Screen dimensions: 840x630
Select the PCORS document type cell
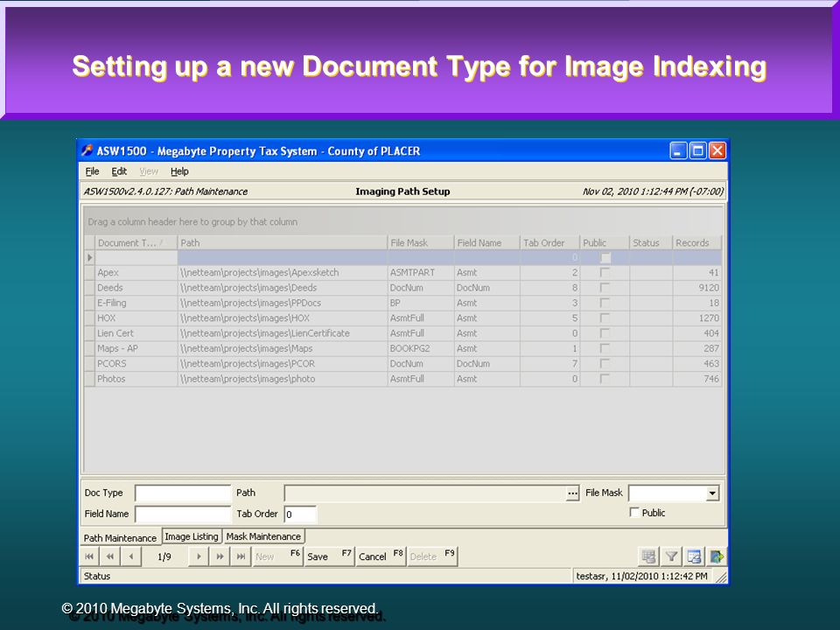tap(136, 363)
